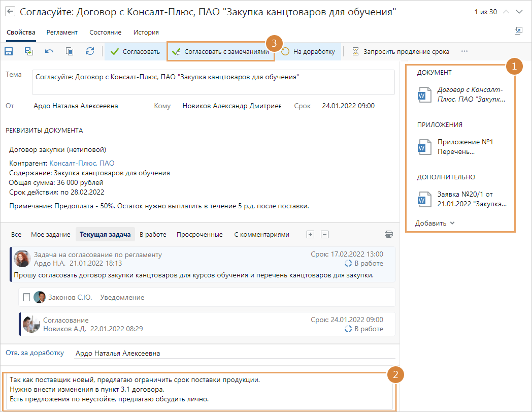Switch to the История tab

[146, 32]
